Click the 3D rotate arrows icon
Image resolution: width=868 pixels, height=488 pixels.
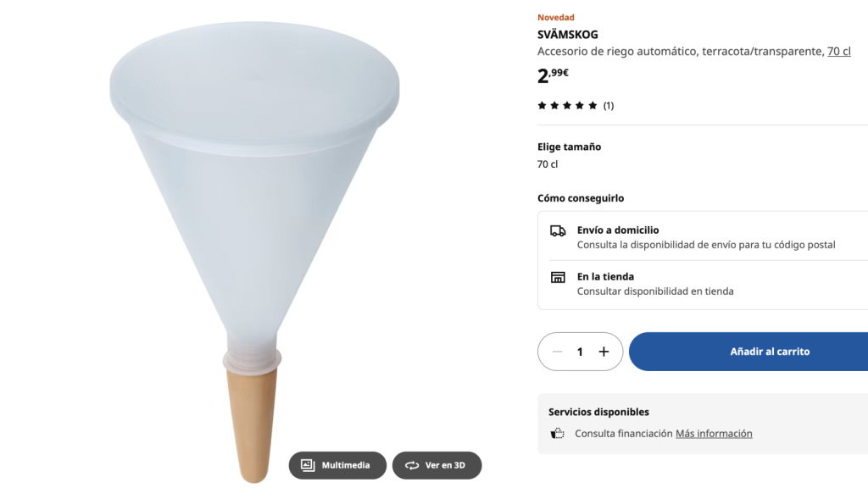click(412, 465)
